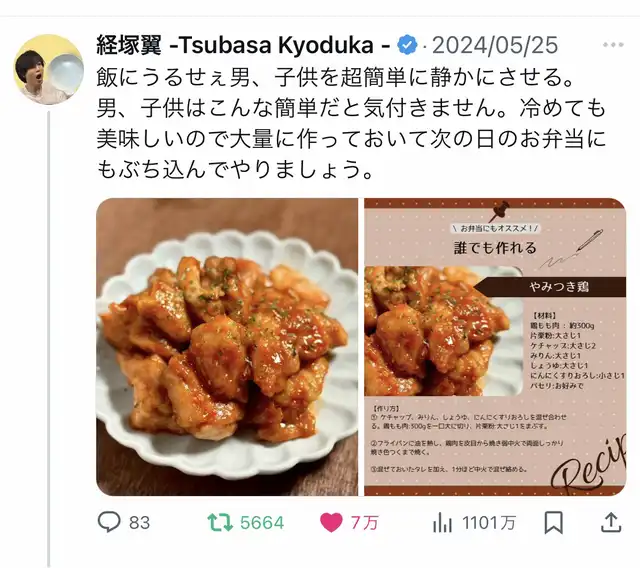Click the share upload icon

coord(611,523)
